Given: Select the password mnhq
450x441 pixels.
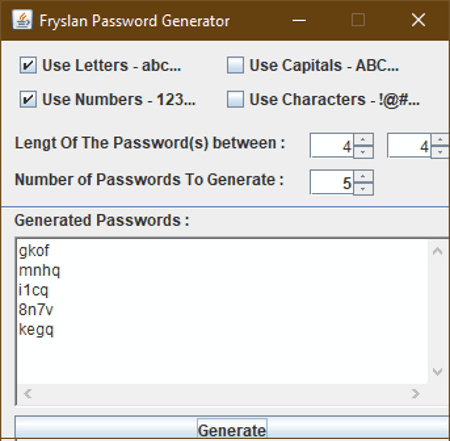Looking at the screenshot, I should [39, 270].
